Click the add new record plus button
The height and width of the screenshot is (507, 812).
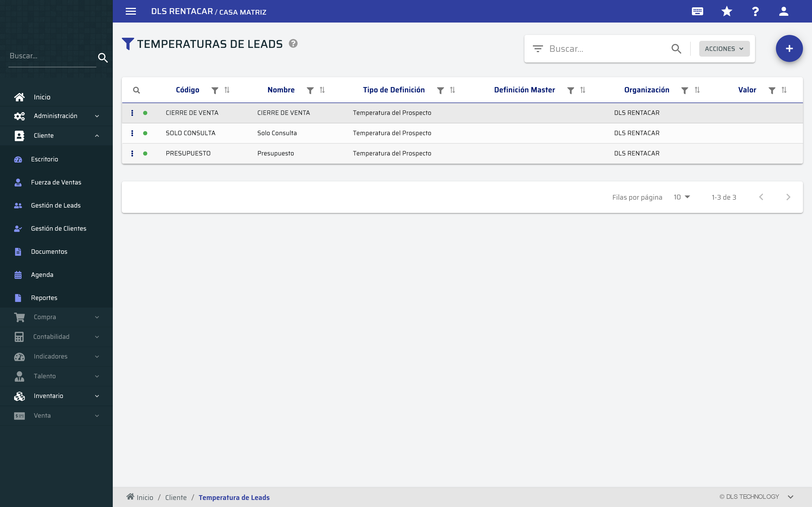pos(789,49)
